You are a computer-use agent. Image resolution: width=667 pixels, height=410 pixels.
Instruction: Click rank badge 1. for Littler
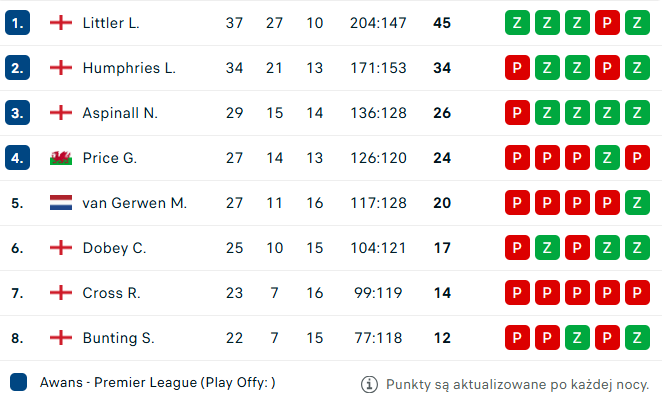17,23
